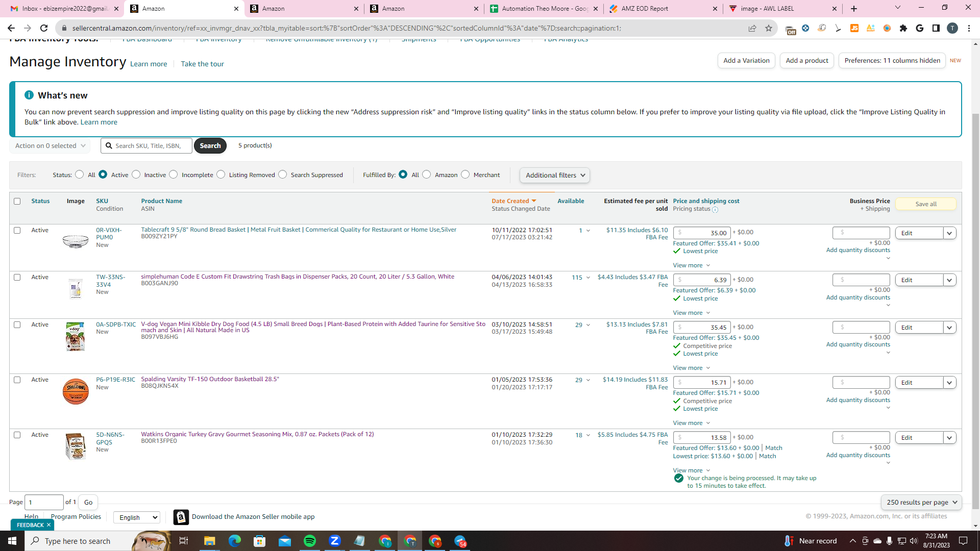The width and height of the screenshot is (980, 551).
Task: Open the 250 results per page dropdown
Action: point(921,502)
